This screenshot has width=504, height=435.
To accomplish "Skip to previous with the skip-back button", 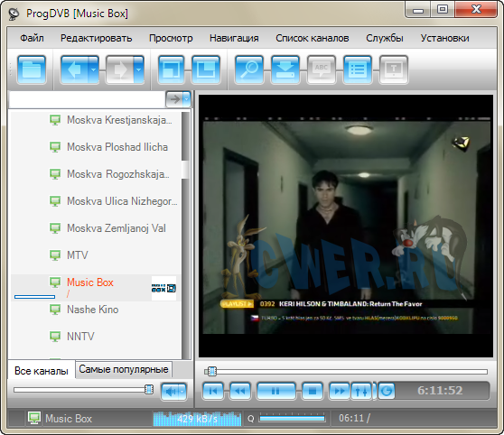I will click(213, 391).
